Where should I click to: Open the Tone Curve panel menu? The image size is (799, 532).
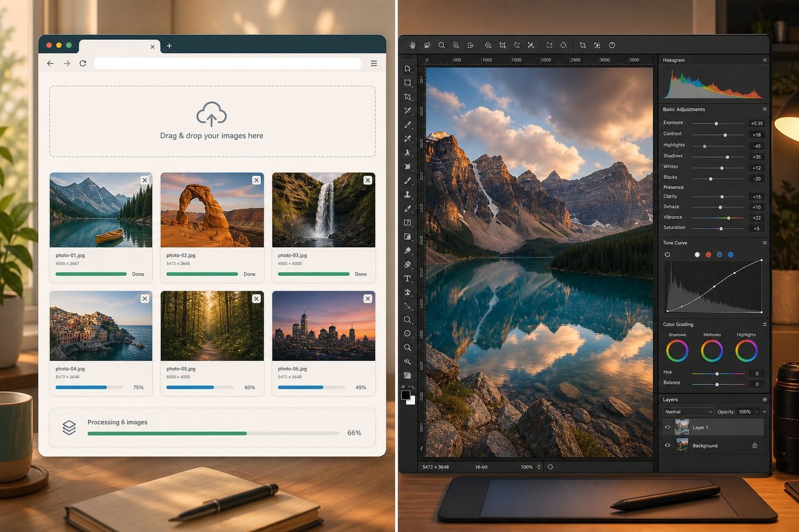click(x=765, y=243)
